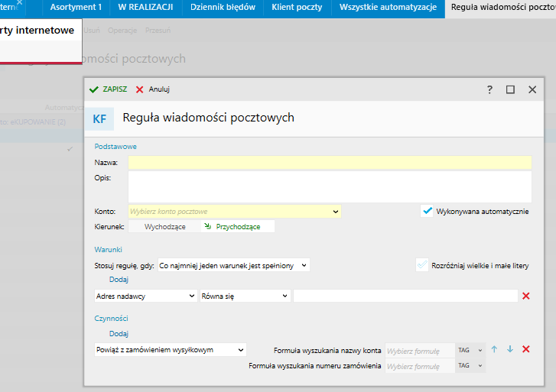Screen dimensions: 556x392
Task: Toggle Rozróżniaj wielkie i małe litery checkbox
Action: [422, 265]
